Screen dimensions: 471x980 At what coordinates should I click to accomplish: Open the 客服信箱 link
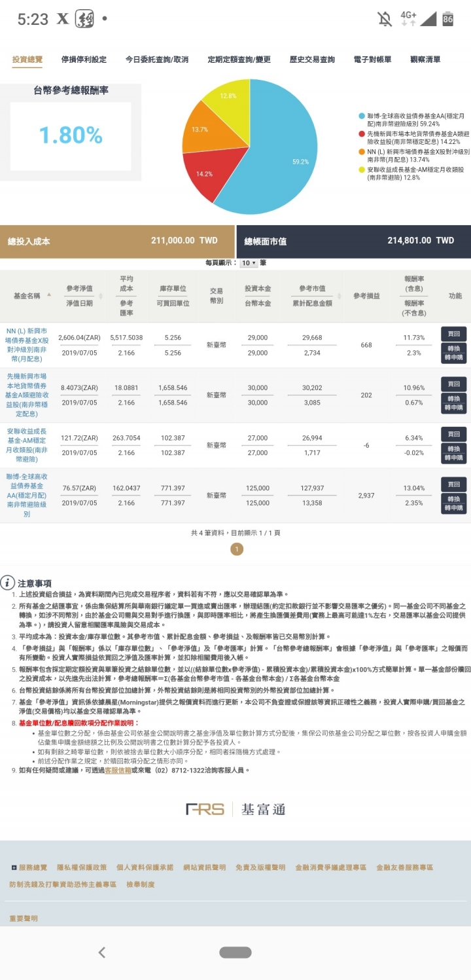pos(118,771)
